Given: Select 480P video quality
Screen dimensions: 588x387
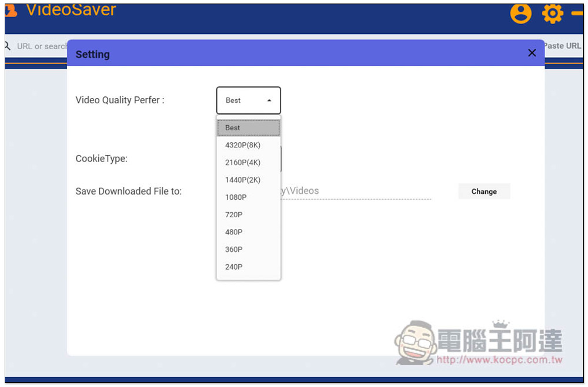Looking at the screenshot, I should pyautogui.click(x=248, y=232).
